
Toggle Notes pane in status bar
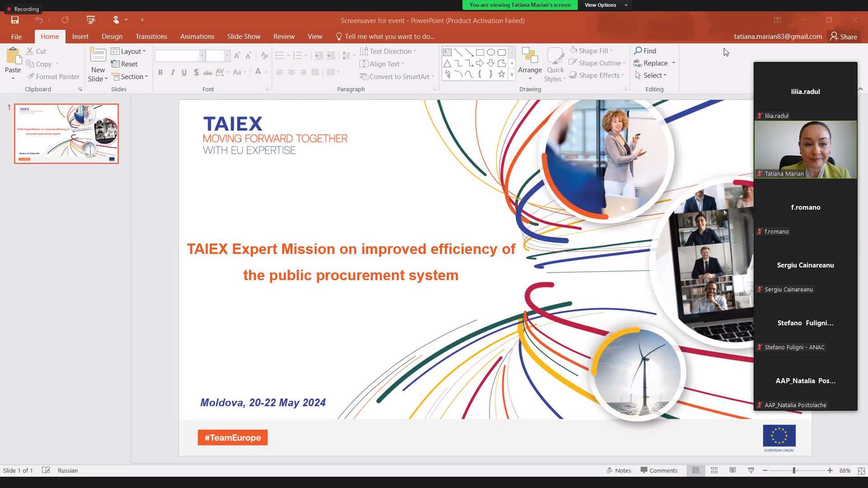(x=619, y=470)
